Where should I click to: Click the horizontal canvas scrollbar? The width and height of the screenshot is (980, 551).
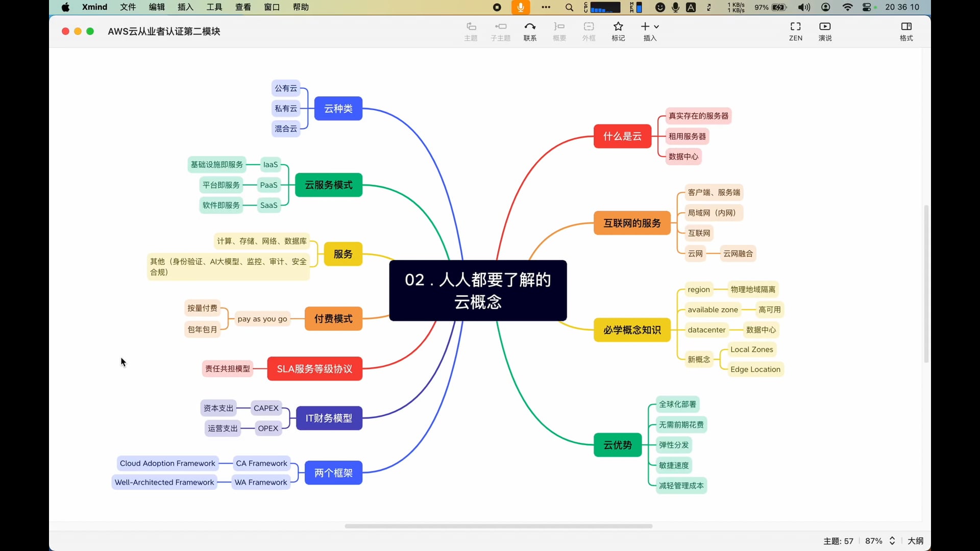(498, 526)
